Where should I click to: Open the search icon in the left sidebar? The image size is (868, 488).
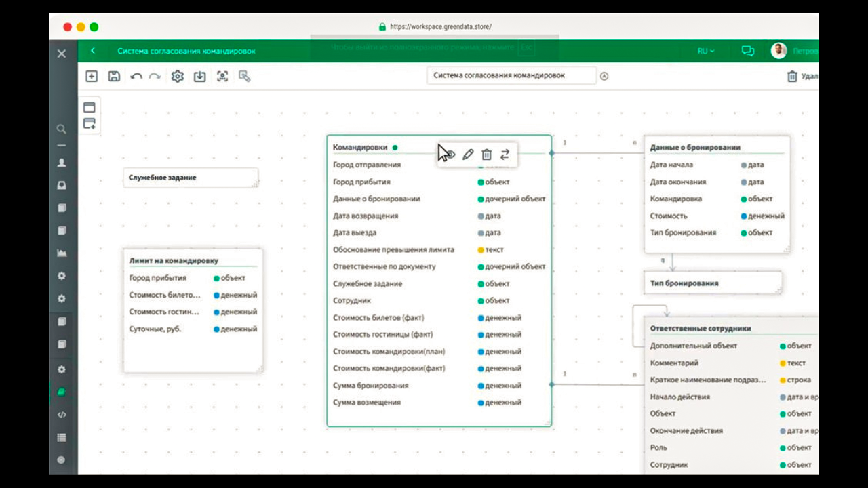click(x=61, y=129)
